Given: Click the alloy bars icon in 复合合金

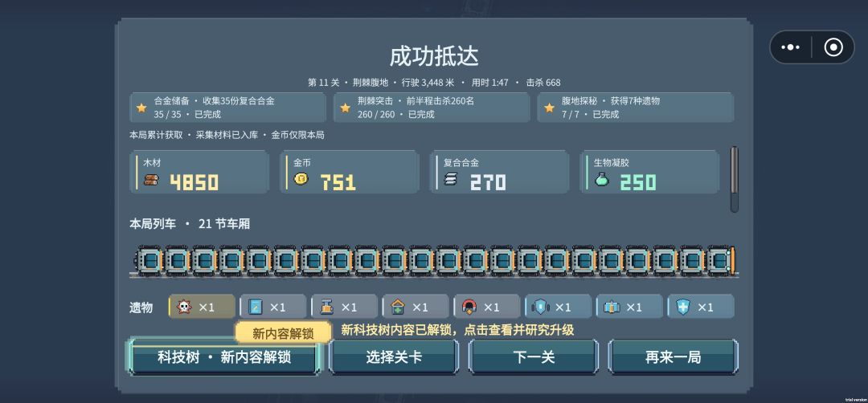Looking at the screenshot, I should click(x=451, y=180).
